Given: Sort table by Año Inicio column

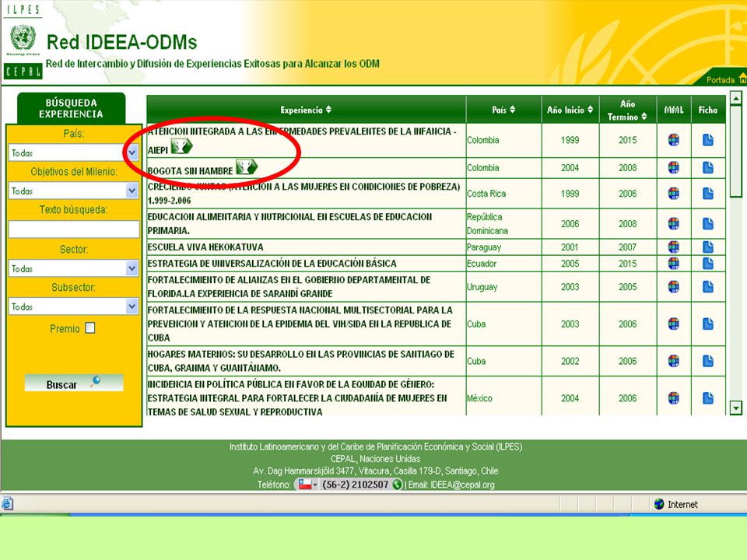Looking at the screenshot, I should (x=570, y=110).
